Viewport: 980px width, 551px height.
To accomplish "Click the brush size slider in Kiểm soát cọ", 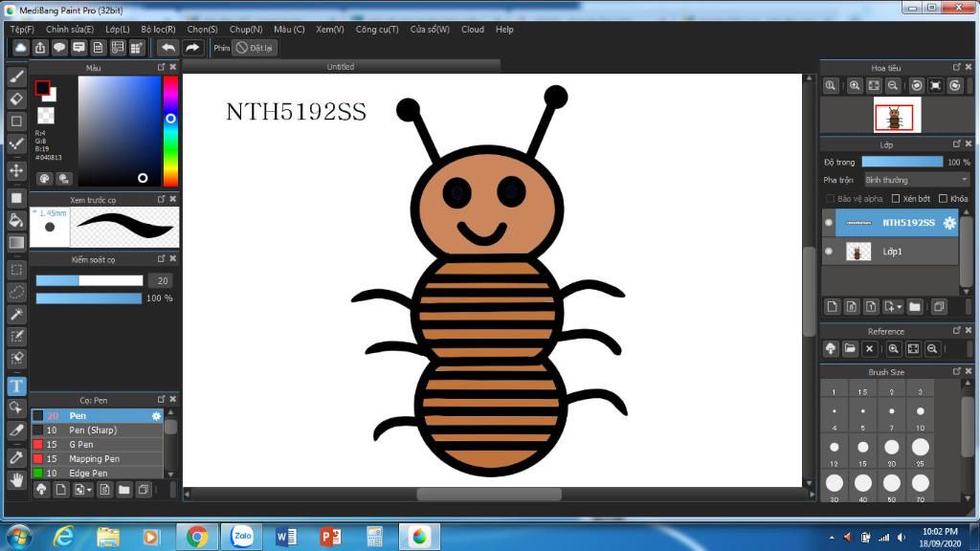I will coord(89,280).
